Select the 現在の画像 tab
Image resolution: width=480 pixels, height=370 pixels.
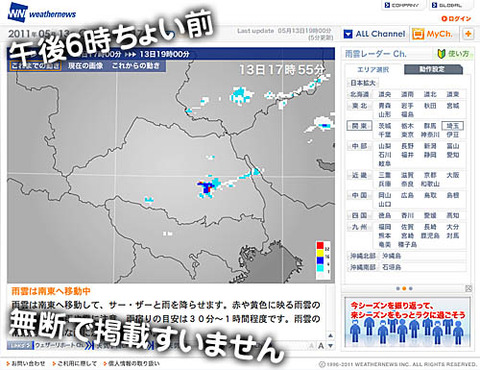tap(86, 66)
